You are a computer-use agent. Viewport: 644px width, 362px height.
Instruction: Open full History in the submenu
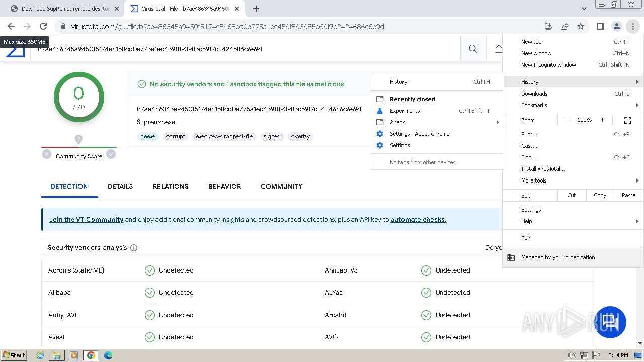pos(437,82)
